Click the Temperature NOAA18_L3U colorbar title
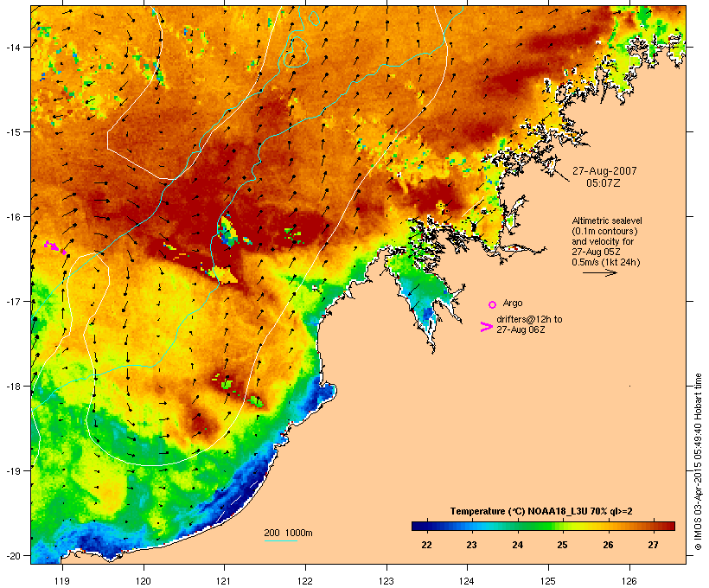 541,511
